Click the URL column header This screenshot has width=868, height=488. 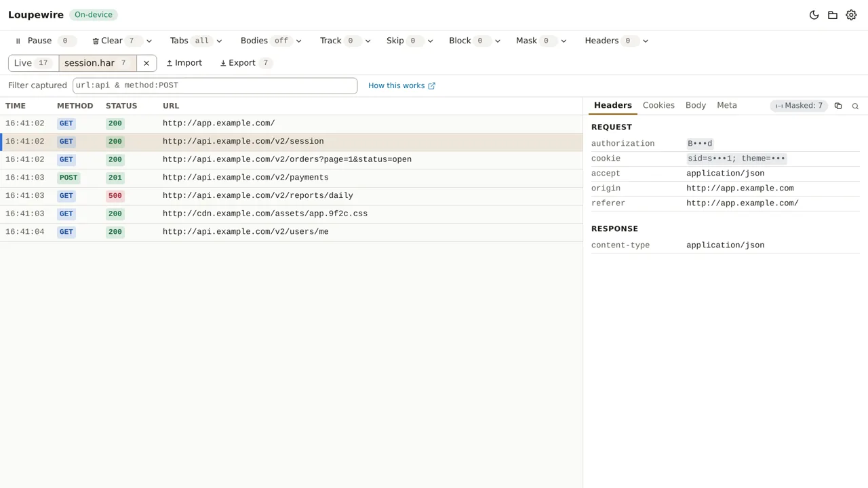point(171,106)
